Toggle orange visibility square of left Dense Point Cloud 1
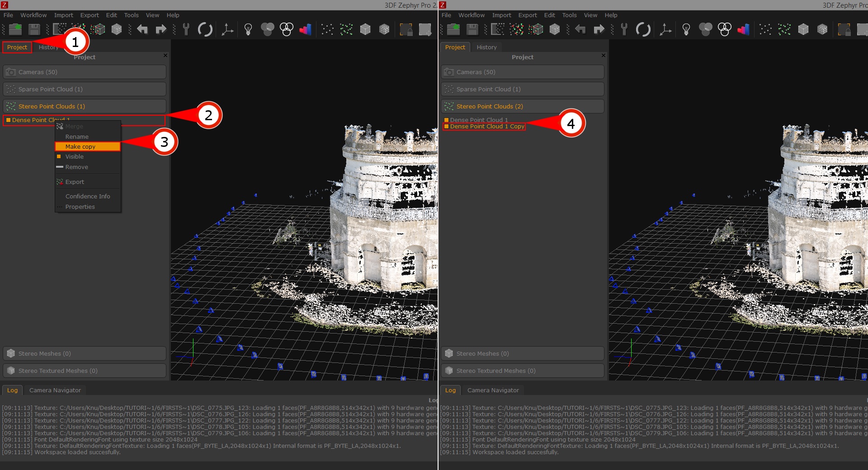Screen dimensions: 868x470 (8, 120)
